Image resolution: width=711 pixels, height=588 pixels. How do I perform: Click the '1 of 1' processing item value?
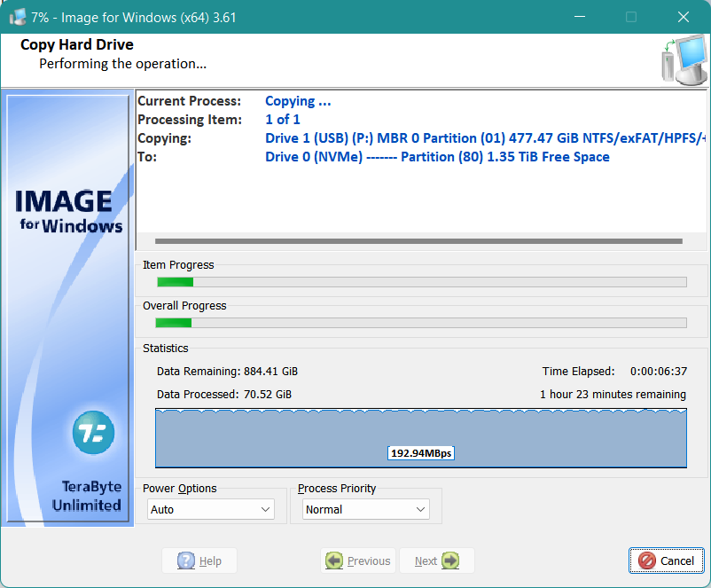point(283,120)
